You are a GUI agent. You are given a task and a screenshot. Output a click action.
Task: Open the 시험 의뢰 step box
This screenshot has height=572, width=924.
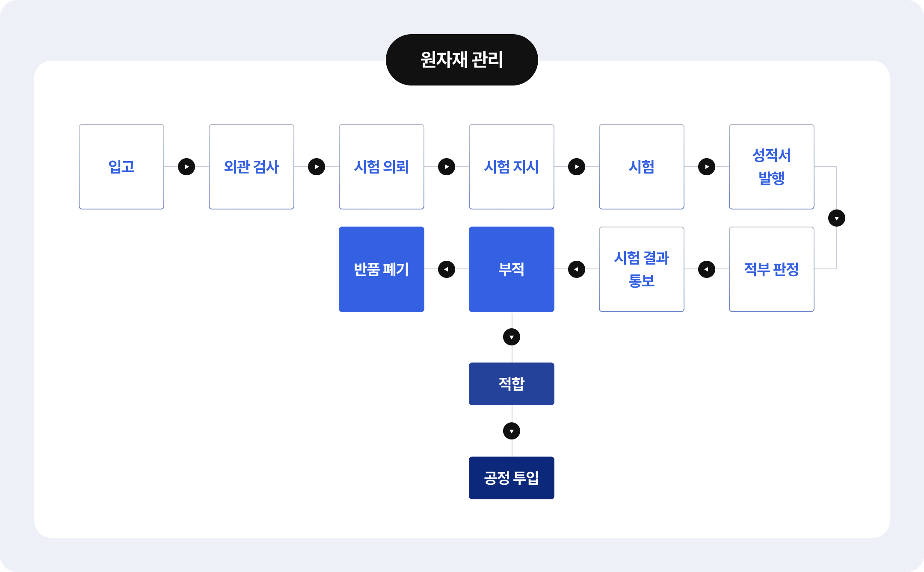point(382,167)
